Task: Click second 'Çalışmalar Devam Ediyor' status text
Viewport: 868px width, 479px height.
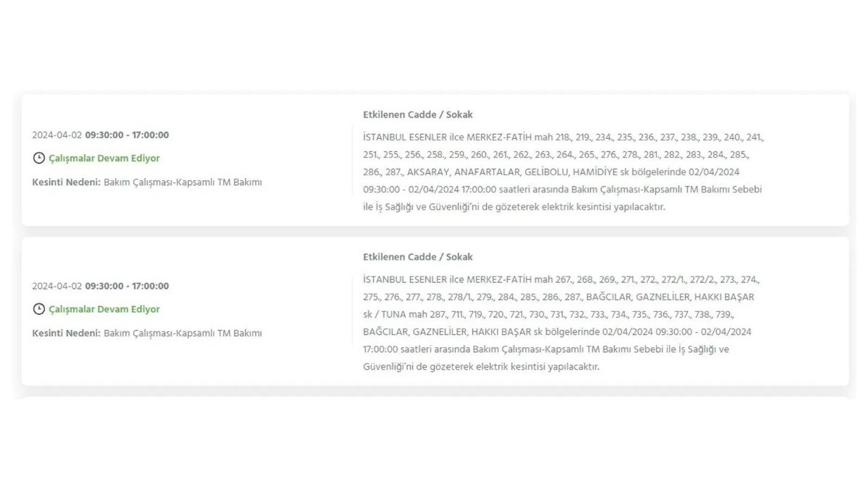Action: (x=104, y=310)
